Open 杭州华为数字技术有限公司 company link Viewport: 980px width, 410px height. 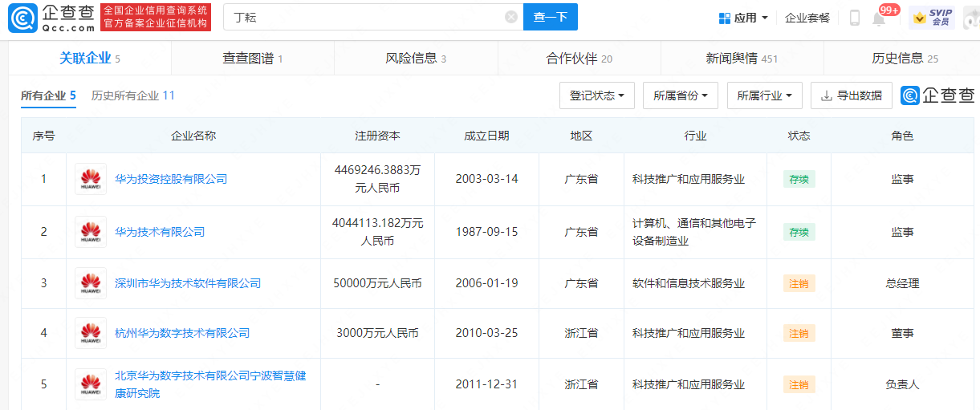pos(182,333)
